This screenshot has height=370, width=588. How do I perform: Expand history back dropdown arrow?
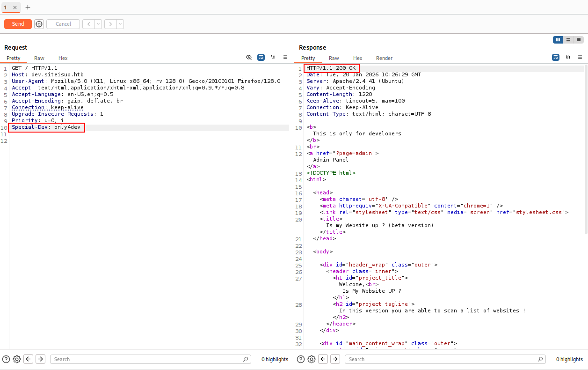coord(98,24)
